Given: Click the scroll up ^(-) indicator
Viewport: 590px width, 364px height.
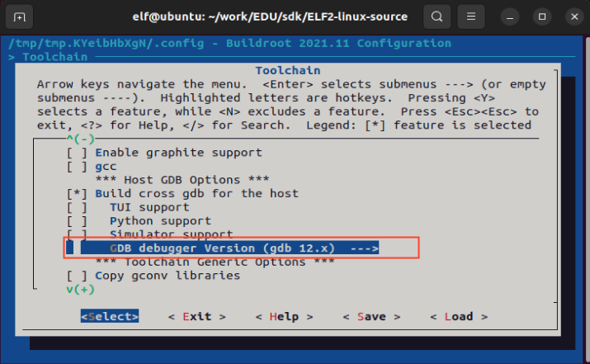Looking at the screenshot, I should (82, 139).
